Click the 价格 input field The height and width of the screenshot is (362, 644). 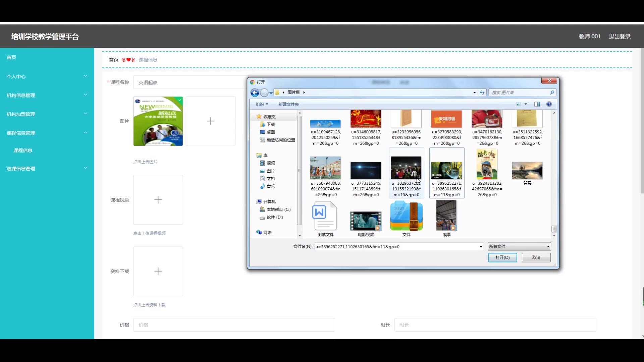[234, 325]
